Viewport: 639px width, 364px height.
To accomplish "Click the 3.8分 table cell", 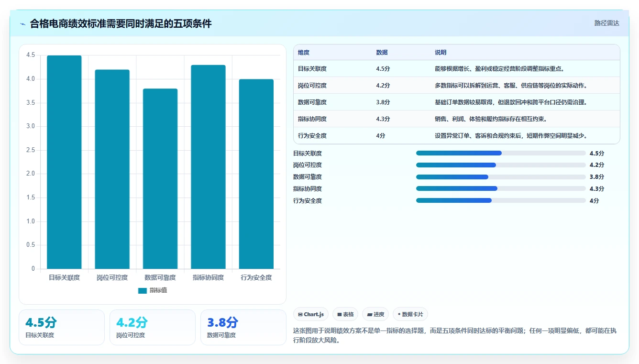I will [383, 102].
